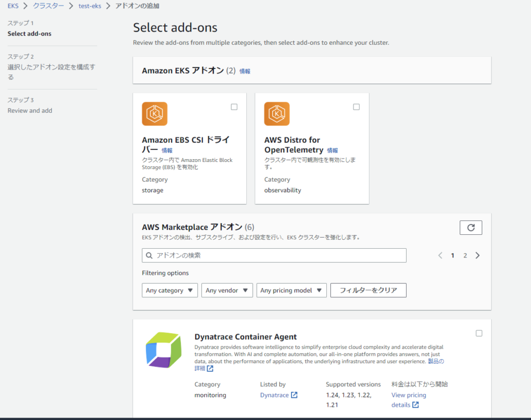Open the Any vendor dropdown
The image size is (531, 420).
point(227,290)
